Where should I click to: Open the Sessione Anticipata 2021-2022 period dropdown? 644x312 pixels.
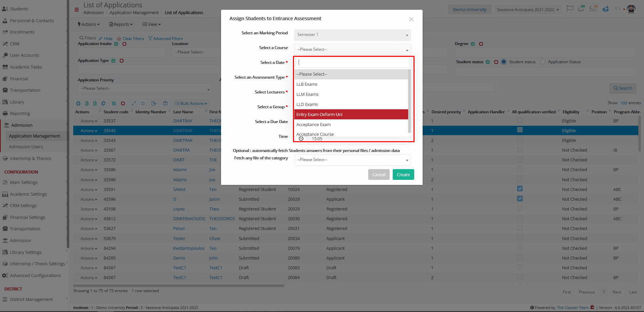click(527, 9)
